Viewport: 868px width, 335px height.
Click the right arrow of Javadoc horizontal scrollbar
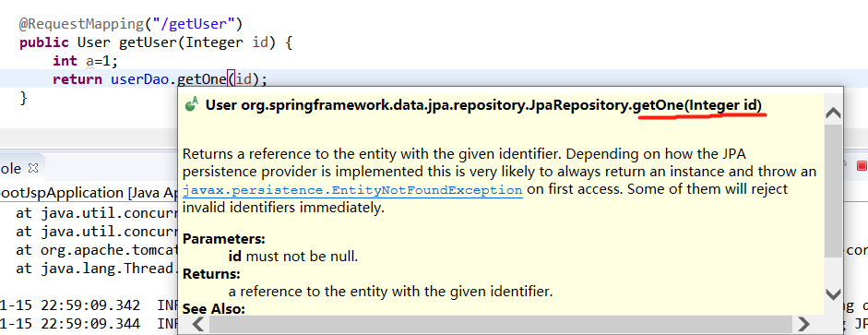pyautogui.click(x=803, y=324)
